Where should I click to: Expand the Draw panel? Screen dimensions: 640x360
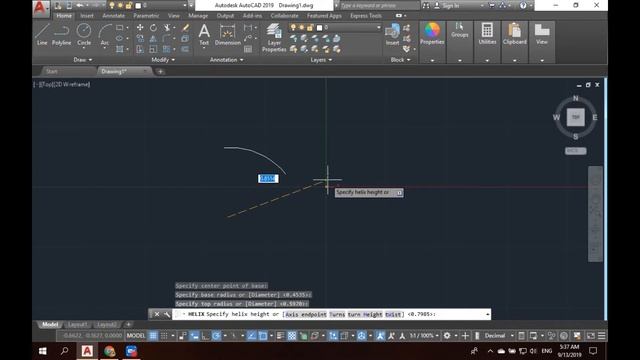83,60
